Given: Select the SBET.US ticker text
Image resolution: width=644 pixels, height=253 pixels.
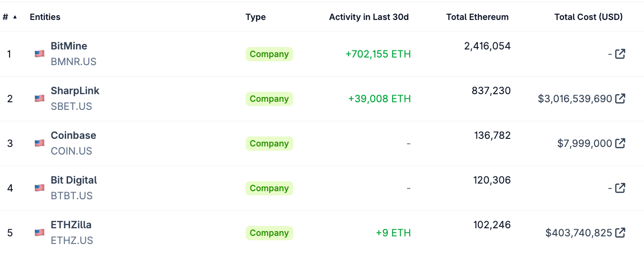Looking at the screenshot, I should click(x=71, y=107).
